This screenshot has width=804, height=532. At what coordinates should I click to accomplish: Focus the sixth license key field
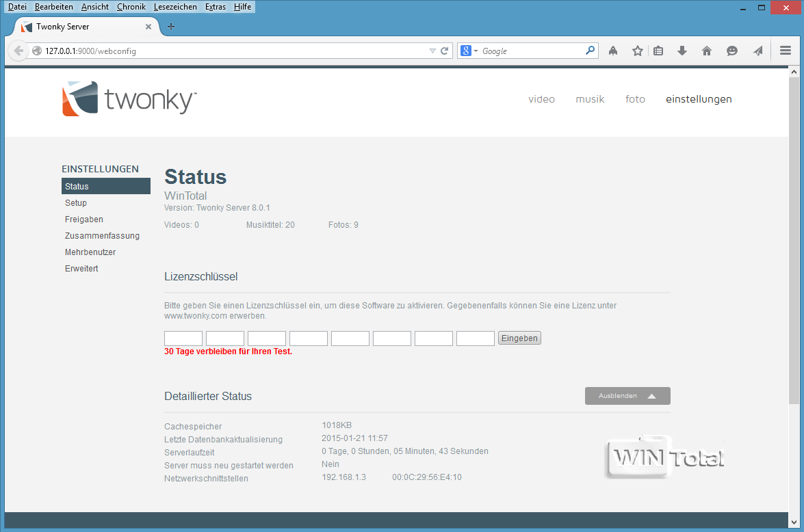[x=392, y=338]
